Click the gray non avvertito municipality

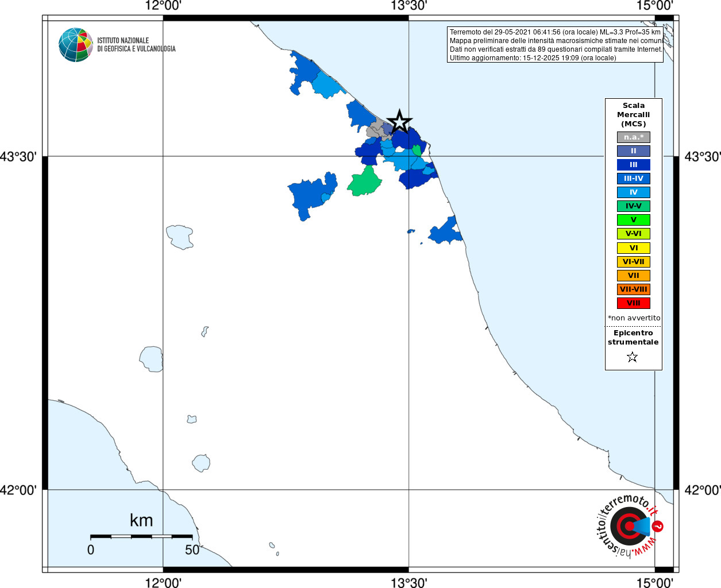[375, 129]
